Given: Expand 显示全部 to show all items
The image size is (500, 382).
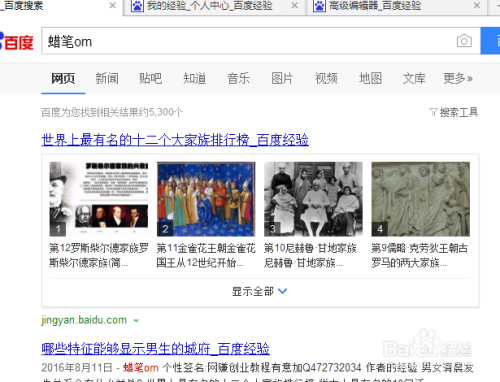Looking at the screenshot, I should click(x=259, y=292).
